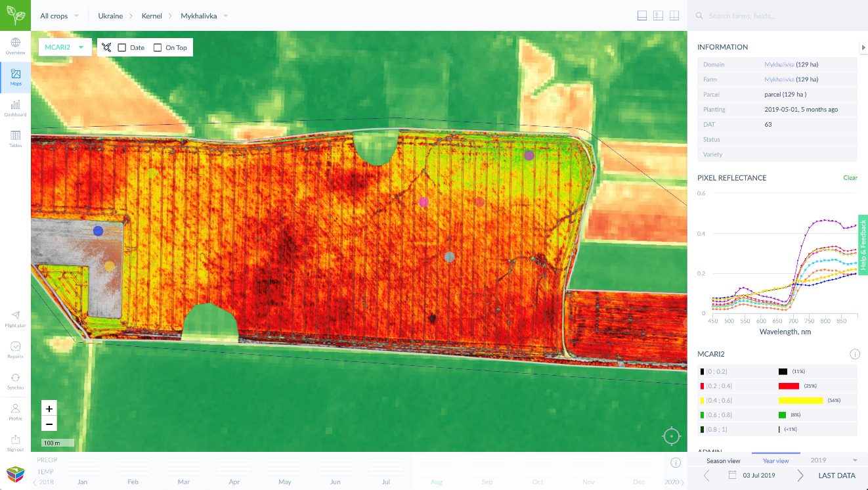The height and width of the screenshot is (490, 868).
Task: Open the MCARI2 index dropdown
Action: (65, 47)
